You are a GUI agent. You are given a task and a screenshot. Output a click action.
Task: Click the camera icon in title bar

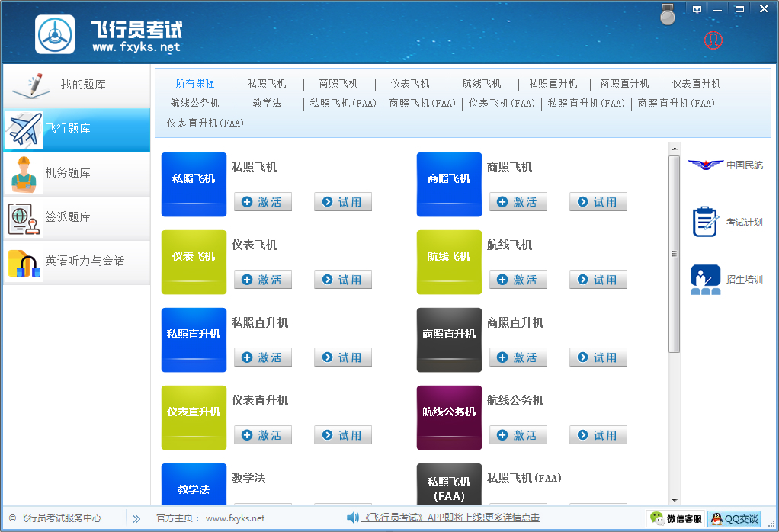(x=667, y=14)
